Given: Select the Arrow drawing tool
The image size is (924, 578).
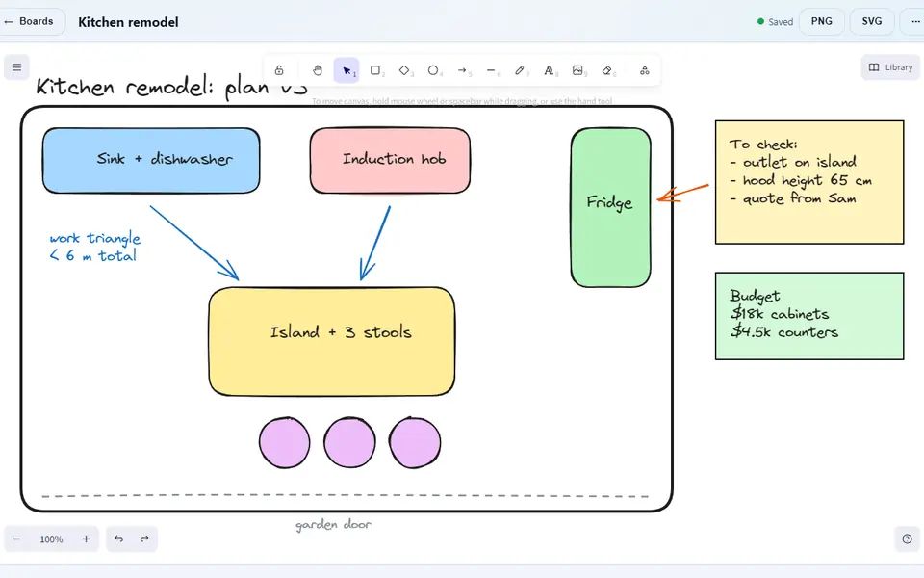Looking at the screenshot, I should [463, 70].
